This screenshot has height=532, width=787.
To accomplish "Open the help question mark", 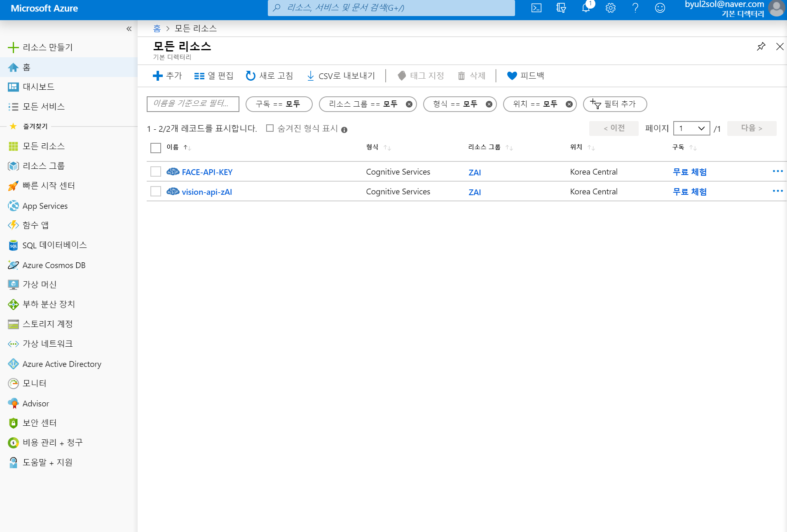I will pyautogui.click(x=635, y=8).
